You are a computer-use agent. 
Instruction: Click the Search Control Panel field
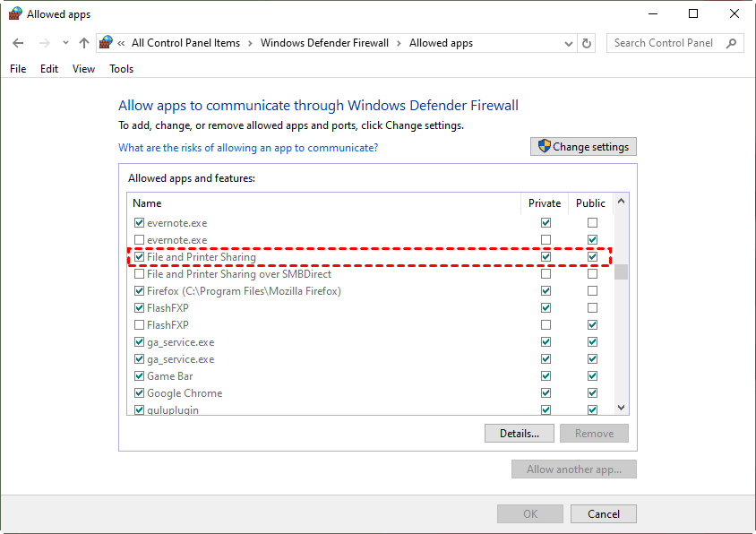pyautogui.click(x=667, y=43)
